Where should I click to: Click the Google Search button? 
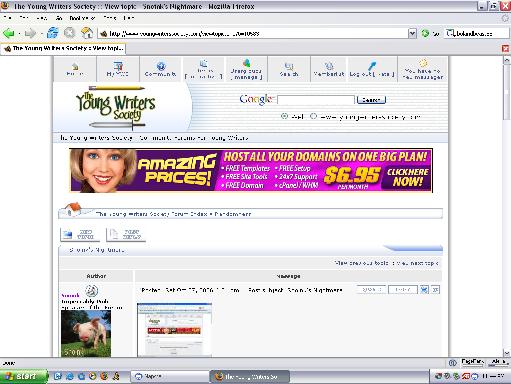point(371,100)
